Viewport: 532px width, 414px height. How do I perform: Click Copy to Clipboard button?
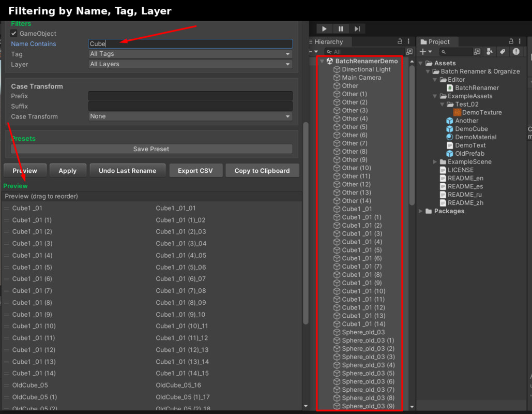coord(262,170)
